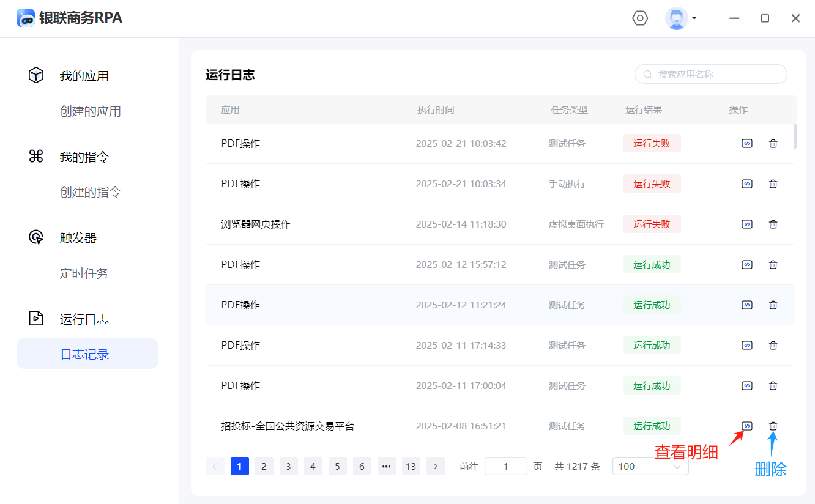The width and height of the screenshot is (815, 504).
Task: Go to 创建的指令 section
Action: coord(91,192)
